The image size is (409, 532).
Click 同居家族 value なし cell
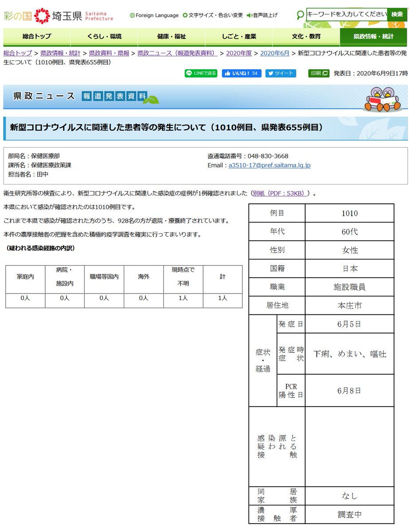[350, 496]
